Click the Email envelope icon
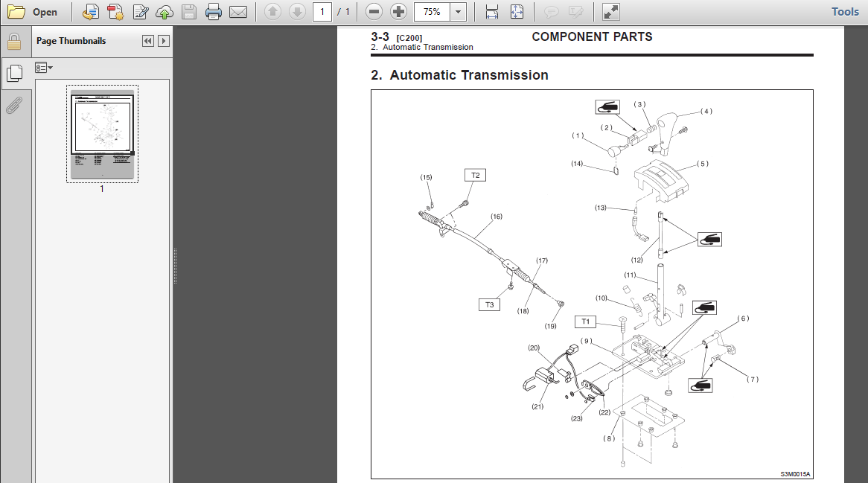The height and width of the screenshot is (483, 868). (238, 12)
